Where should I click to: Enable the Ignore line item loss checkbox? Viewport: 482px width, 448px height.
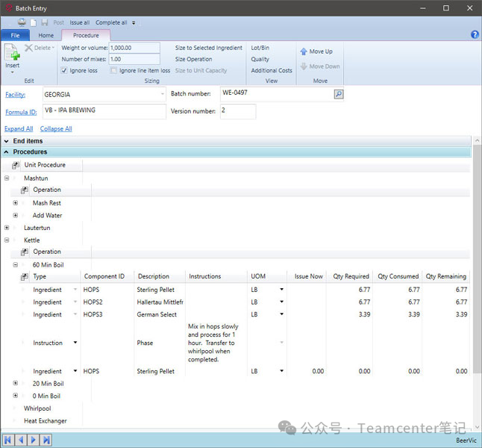[x=114, y=71]
